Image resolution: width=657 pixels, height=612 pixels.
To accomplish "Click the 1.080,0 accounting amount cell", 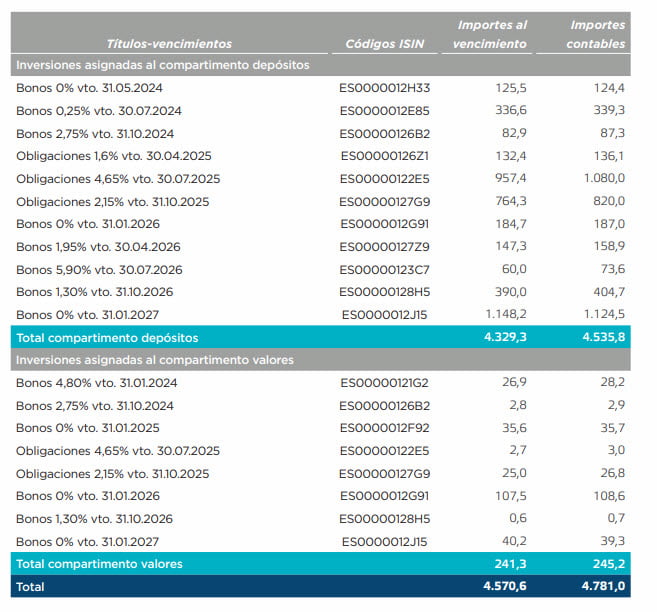I will click(x=602, y=179).
